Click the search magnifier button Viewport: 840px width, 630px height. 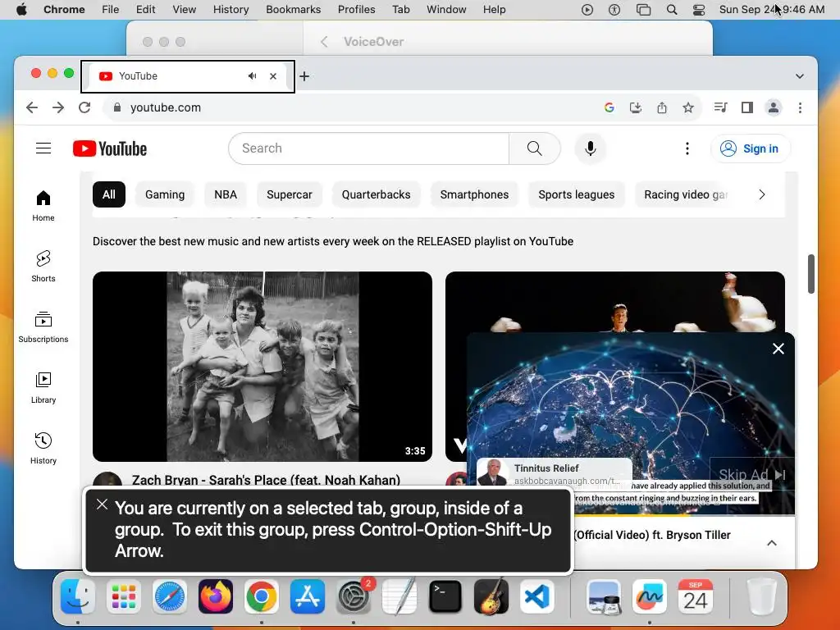point(534,148)
